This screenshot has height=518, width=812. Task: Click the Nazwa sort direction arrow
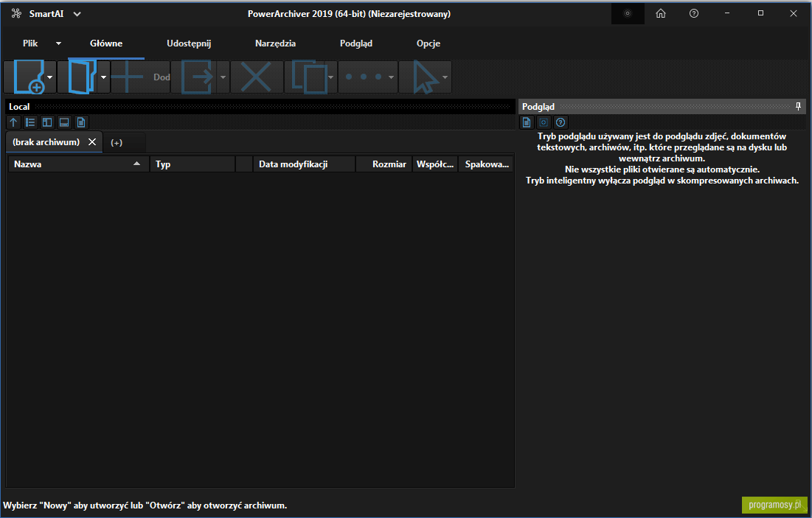click(136, 164)
